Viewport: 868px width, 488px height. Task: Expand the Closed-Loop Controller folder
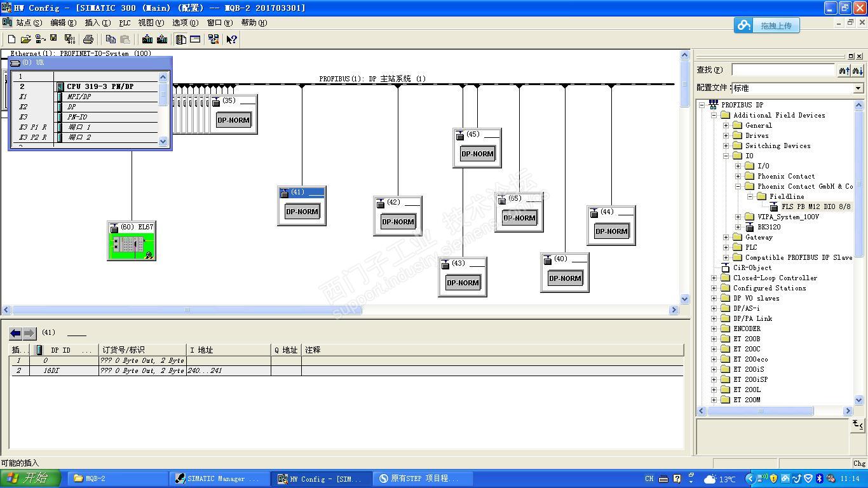714,278
